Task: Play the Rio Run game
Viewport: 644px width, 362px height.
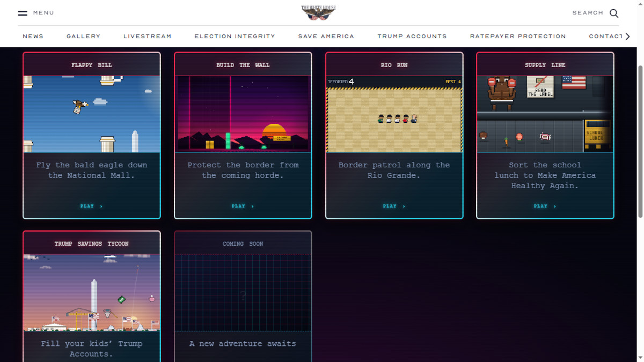Action: coord(394,206)
